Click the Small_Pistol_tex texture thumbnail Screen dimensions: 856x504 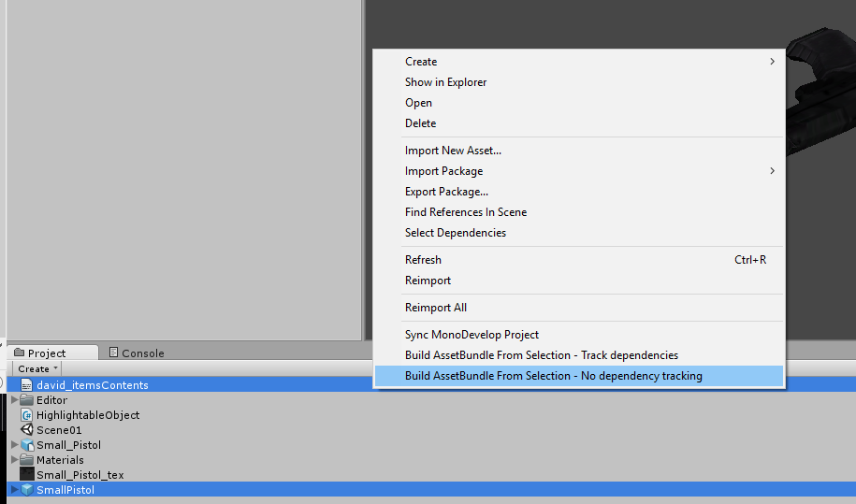coord(26,475)
